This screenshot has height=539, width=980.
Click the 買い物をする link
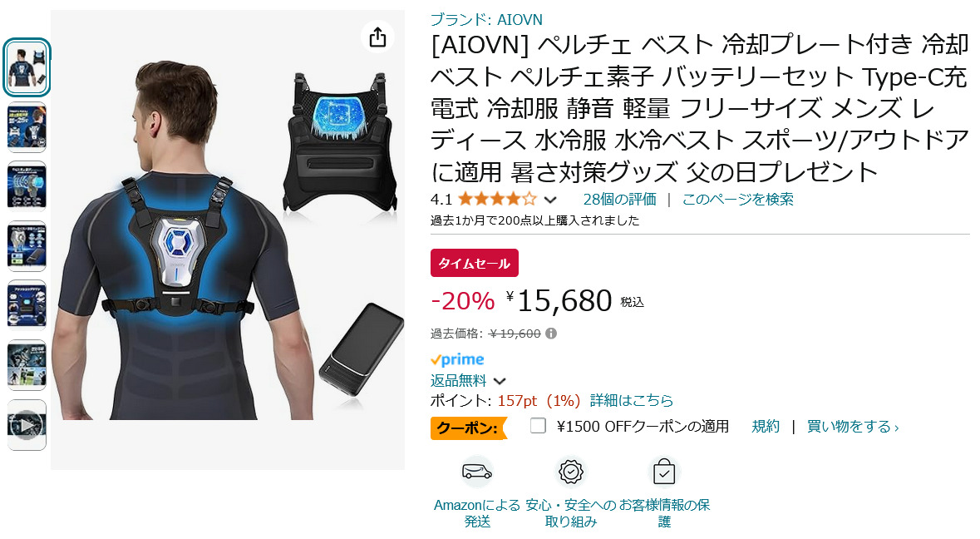(x=853, y=427)
